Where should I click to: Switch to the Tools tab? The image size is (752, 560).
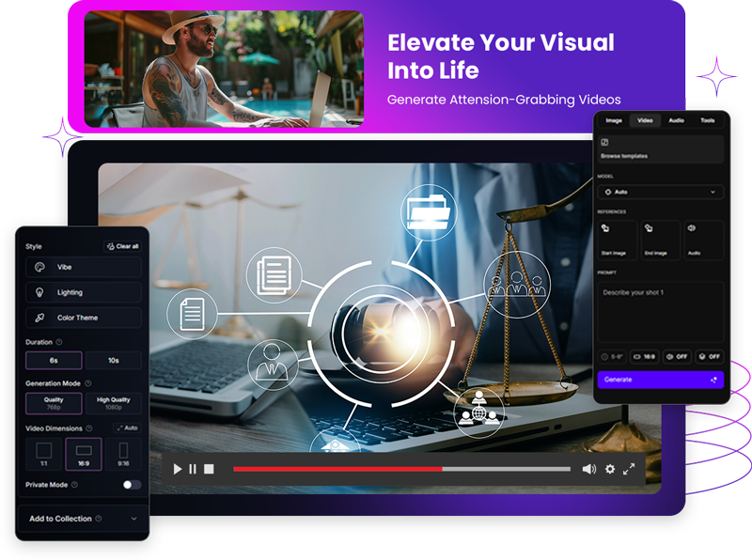(707, 120)
